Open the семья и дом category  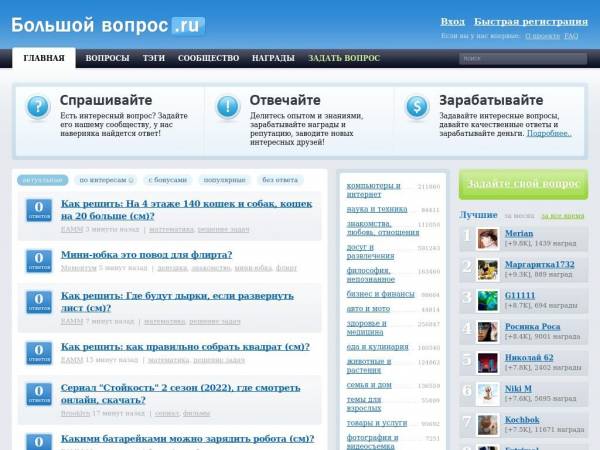(x=369, y=385)
